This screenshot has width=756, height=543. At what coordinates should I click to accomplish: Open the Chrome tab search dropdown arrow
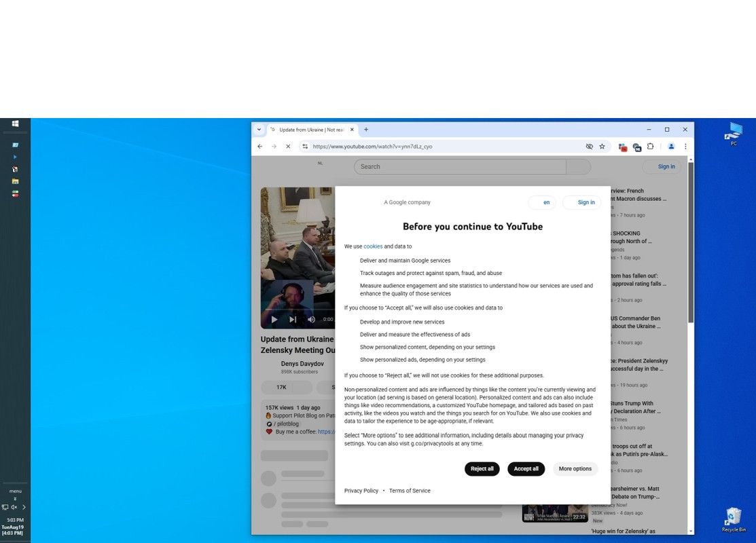[259, 130]
